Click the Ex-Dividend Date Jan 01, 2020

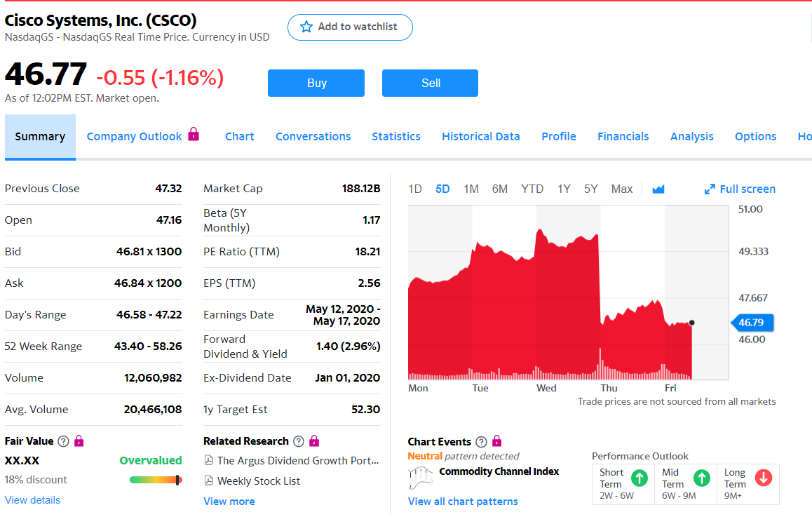pos(348,378)
